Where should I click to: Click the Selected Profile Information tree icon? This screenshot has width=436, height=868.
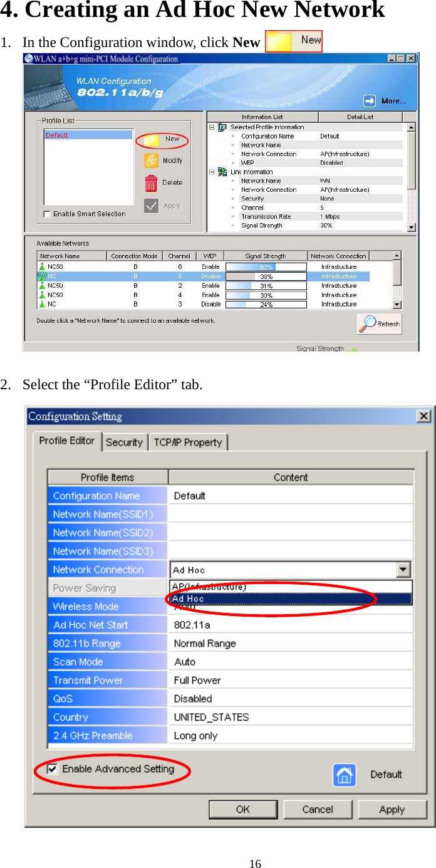point(222,127)
